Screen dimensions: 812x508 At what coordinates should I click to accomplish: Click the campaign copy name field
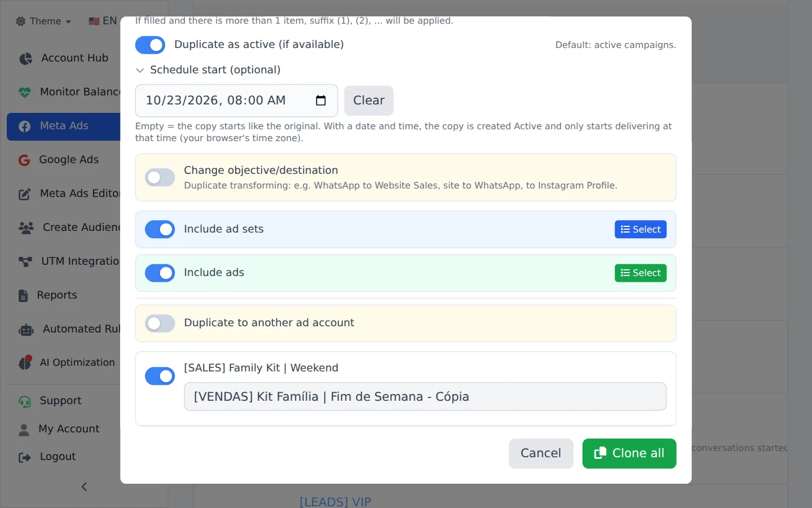pos(425,397)
